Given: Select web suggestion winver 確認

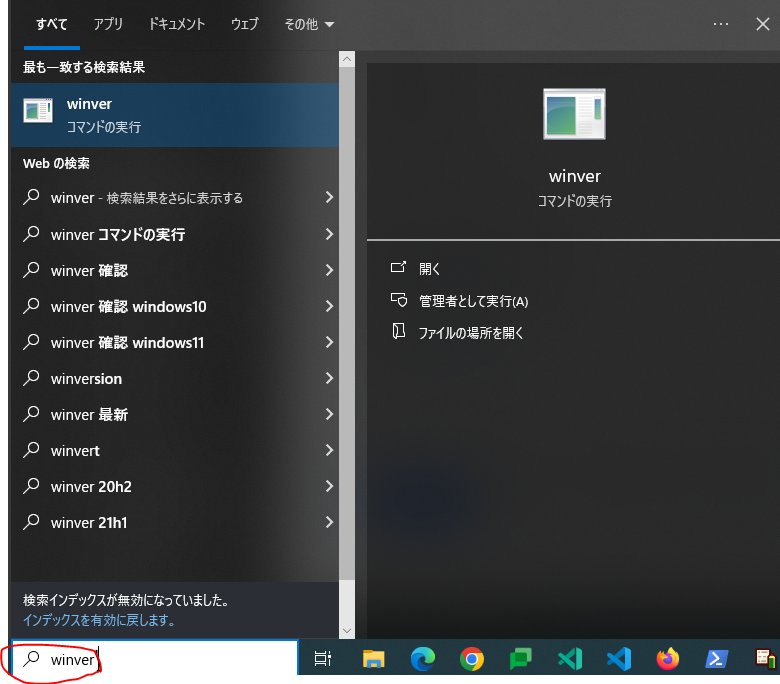Looking at the screenshot, I should (174, 270).
